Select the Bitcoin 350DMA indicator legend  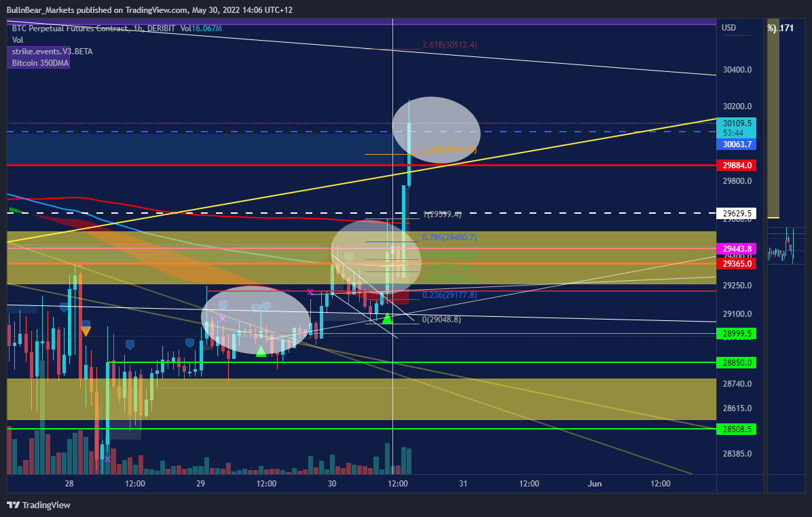pyautogui.click(x=40, y=63)
